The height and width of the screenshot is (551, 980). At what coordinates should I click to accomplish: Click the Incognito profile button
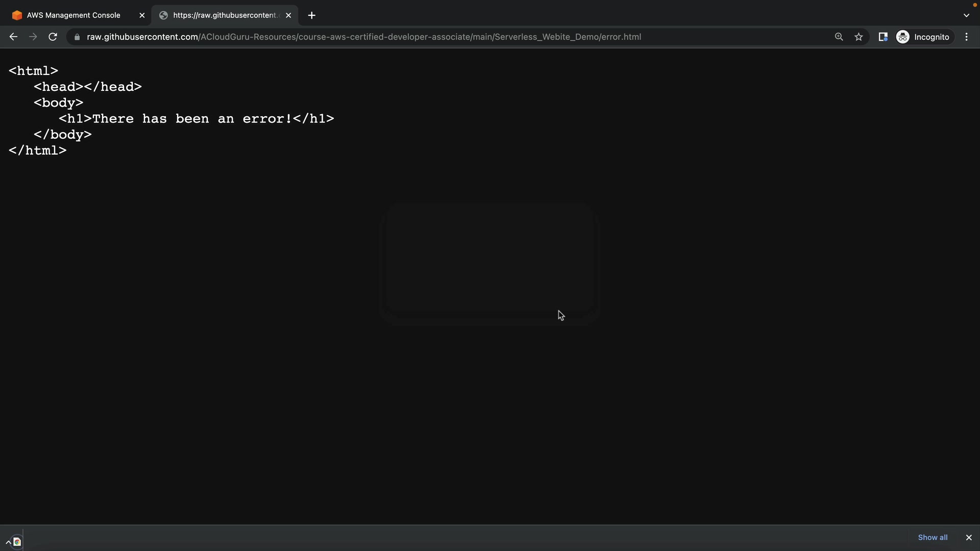point(923,37)
